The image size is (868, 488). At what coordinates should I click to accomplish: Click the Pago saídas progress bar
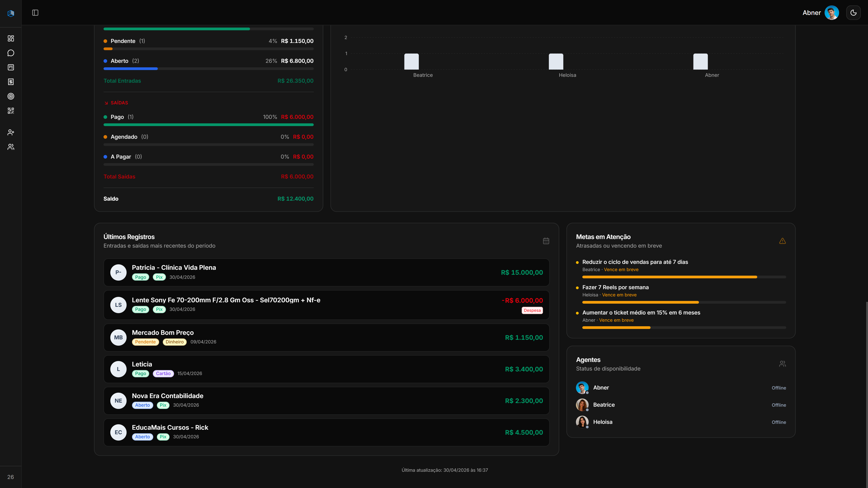[x=209, y=125]
